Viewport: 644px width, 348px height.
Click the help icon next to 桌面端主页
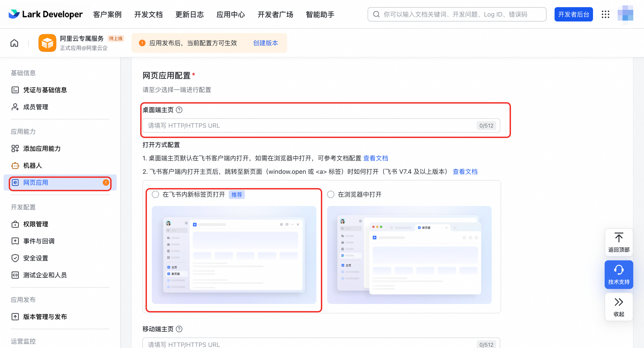click(179, 110)
